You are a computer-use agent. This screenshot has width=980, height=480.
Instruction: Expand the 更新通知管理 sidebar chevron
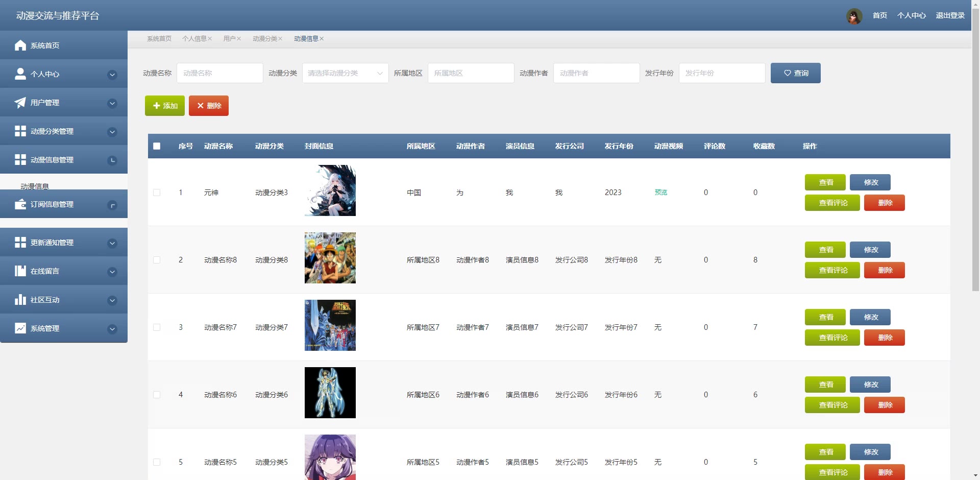[x=112, y=244]
